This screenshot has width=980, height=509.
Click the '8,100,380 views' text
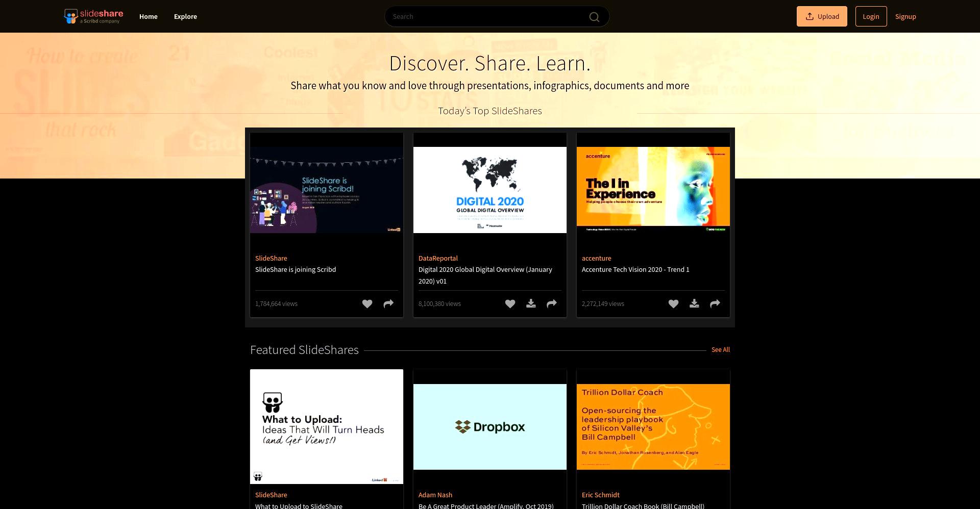click(x=439, y=303)
